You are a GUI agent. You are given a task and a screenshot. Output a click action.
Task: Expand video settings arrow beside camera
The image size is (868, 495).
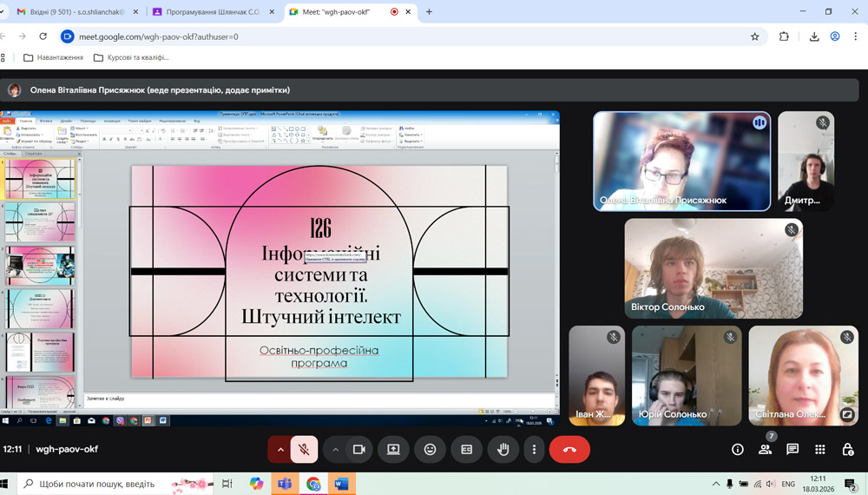335,450
